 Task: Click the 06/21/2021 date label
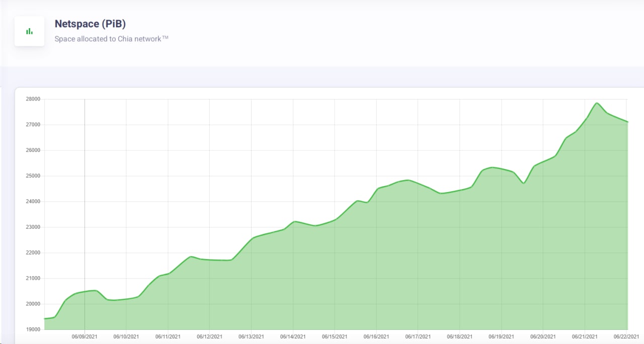(585, 336)
